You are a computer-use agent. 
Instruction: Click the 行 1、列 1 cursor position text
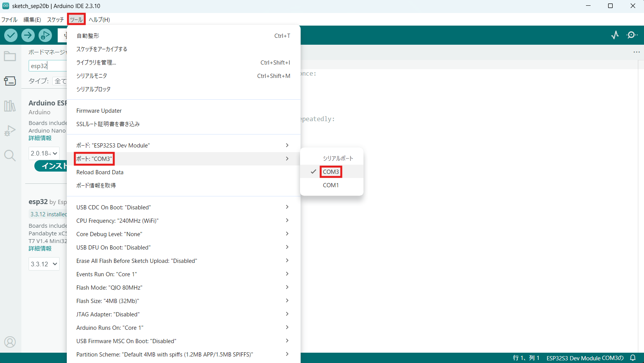pos(526,358)
